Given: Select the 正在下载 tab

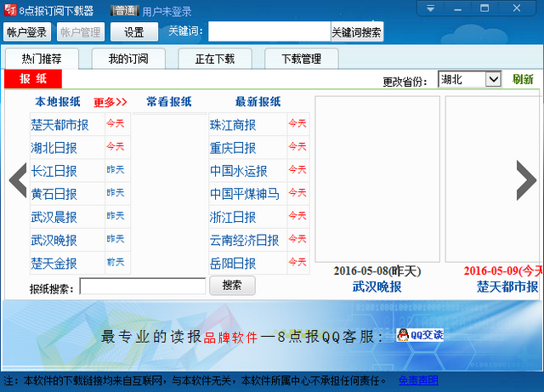Looking at the screenshot, I should 214,60.
